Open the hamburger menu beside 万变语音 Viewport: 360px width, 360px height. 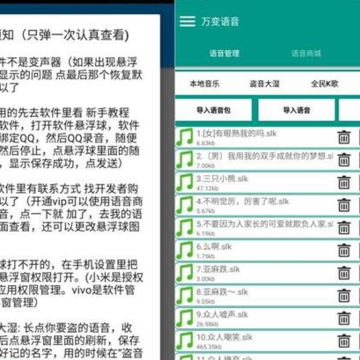pyautogui.click(x=187, y=21)
